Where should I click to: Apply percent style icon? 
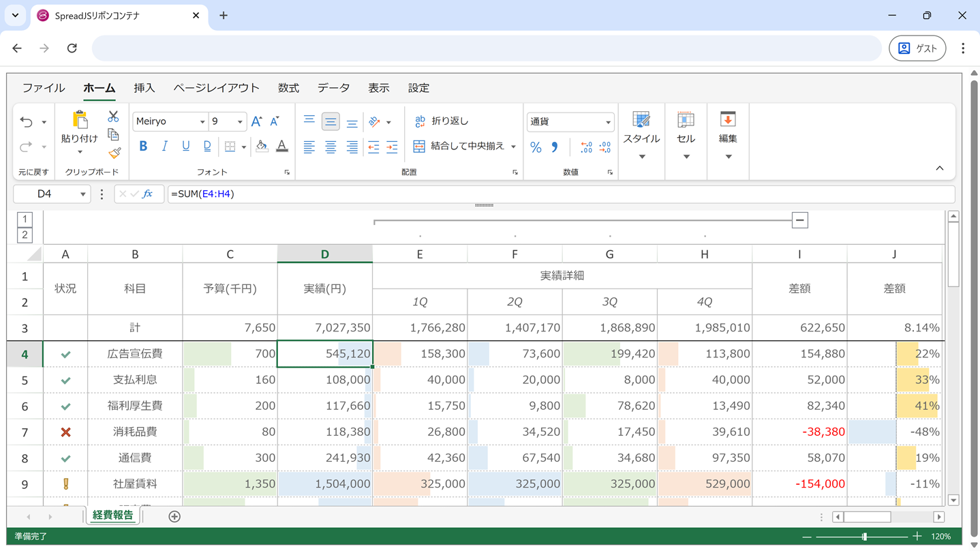pos(536,147)
